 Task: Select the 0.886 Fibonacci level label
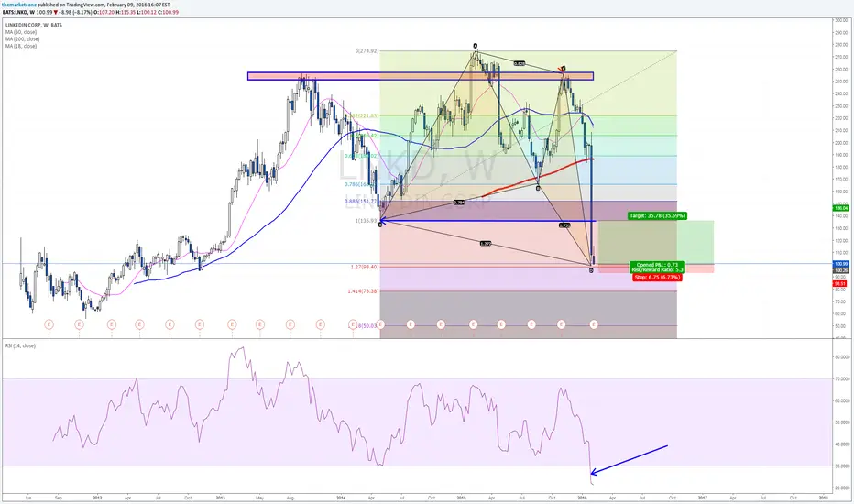coord(361,202)
